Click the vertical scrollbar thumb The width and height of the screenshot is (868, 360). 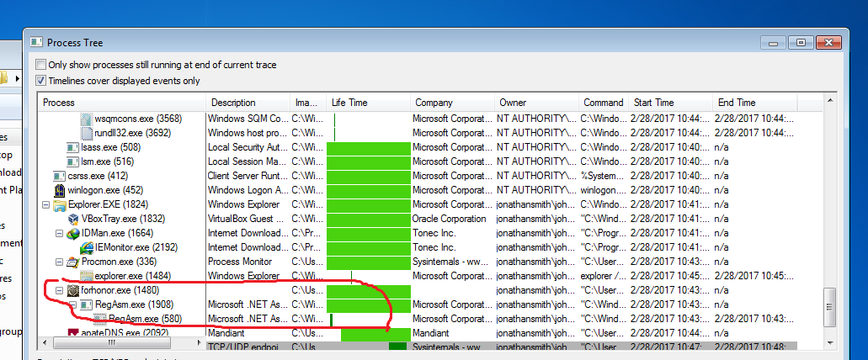pos(830,308)
